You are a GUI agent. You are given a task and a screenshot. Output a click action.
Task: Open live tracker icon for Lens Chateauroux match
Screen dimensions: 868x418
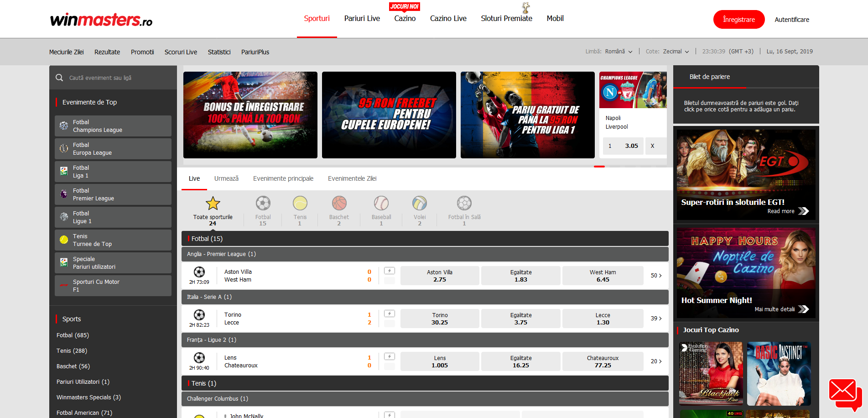tap(390, 357)
